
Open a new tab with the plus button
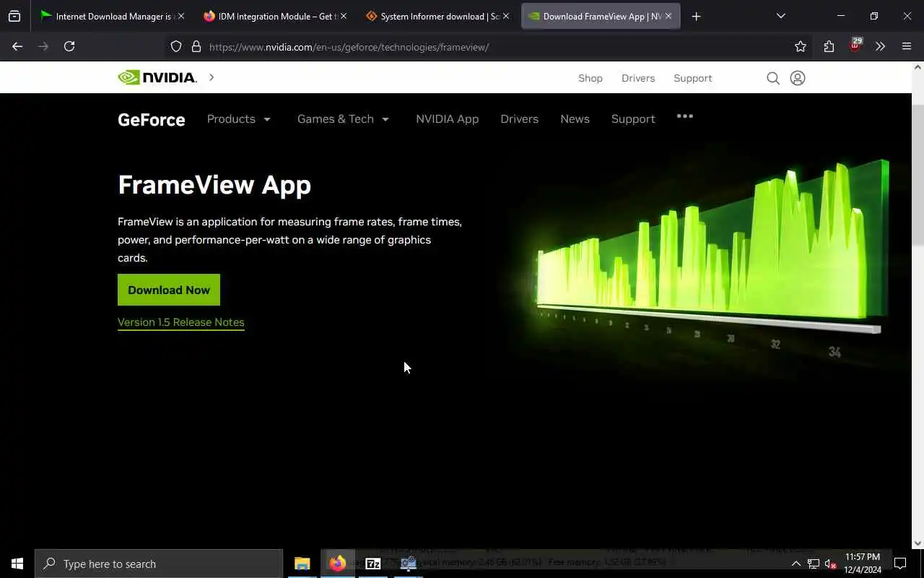696,16
